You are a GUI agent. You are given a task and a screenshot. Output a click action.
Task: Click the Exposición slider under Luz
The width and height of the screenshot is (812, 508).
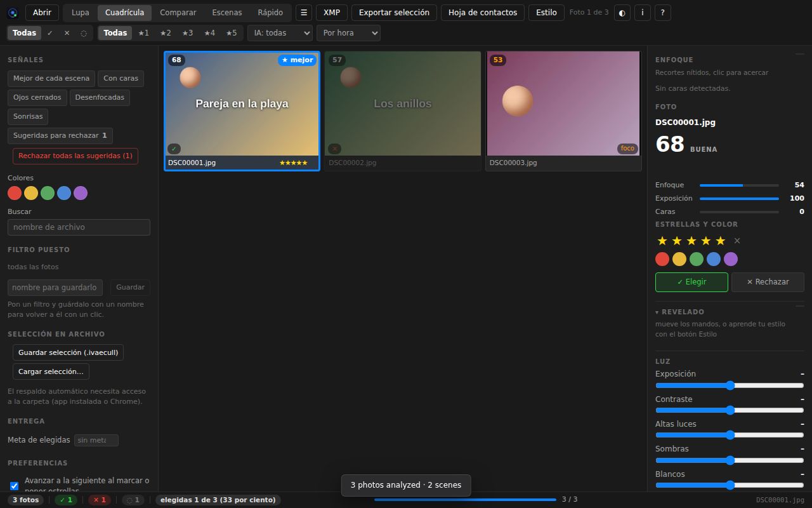pyautogui.click(x=730, y=385)
